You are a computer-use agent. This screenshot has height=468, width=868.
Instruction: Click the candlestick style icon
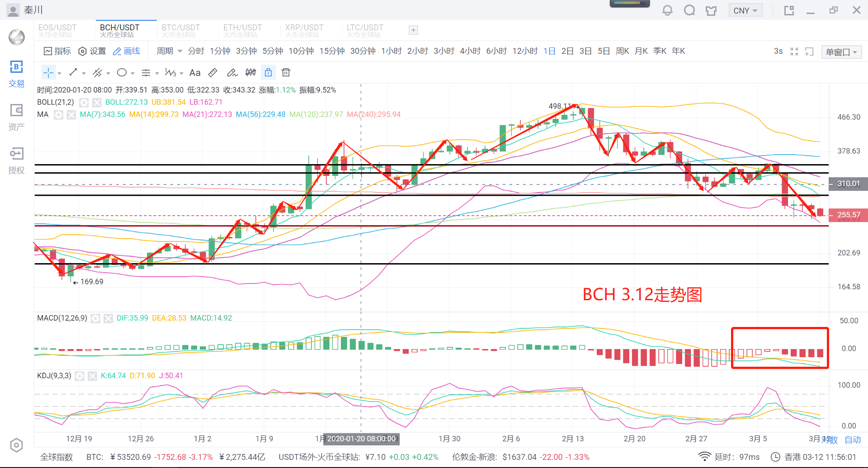coord(250,72)
